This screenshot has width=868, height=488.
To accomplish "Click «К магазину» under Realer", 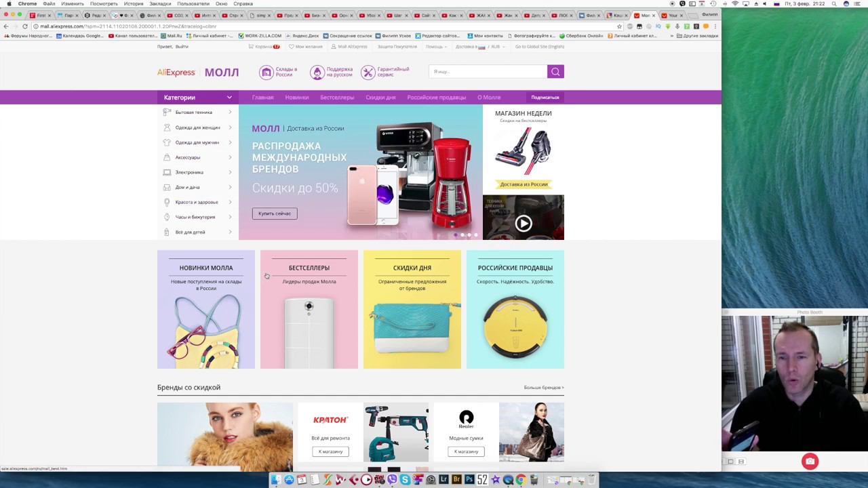I will 466,451.
